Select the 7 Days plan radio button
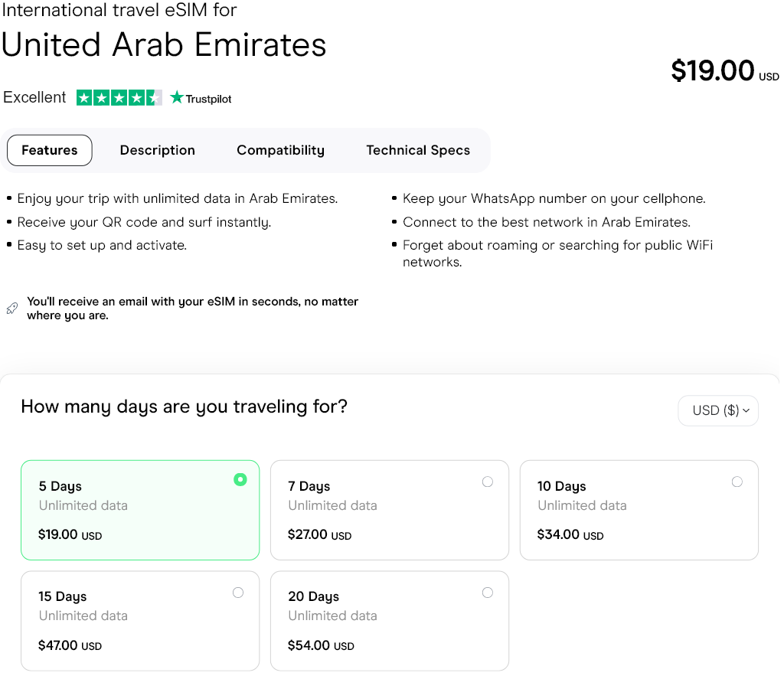The width and height of the screenshot is (784, 676). (x=488, y=482)
